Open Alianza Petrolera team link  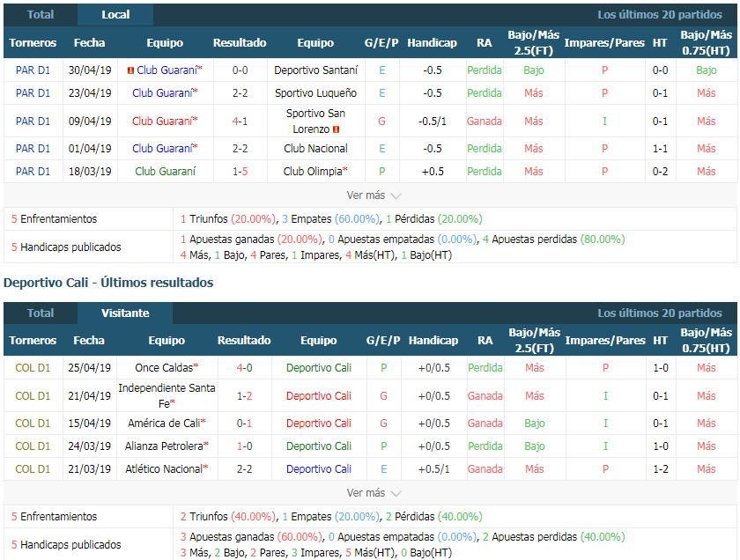click(164, 446)
